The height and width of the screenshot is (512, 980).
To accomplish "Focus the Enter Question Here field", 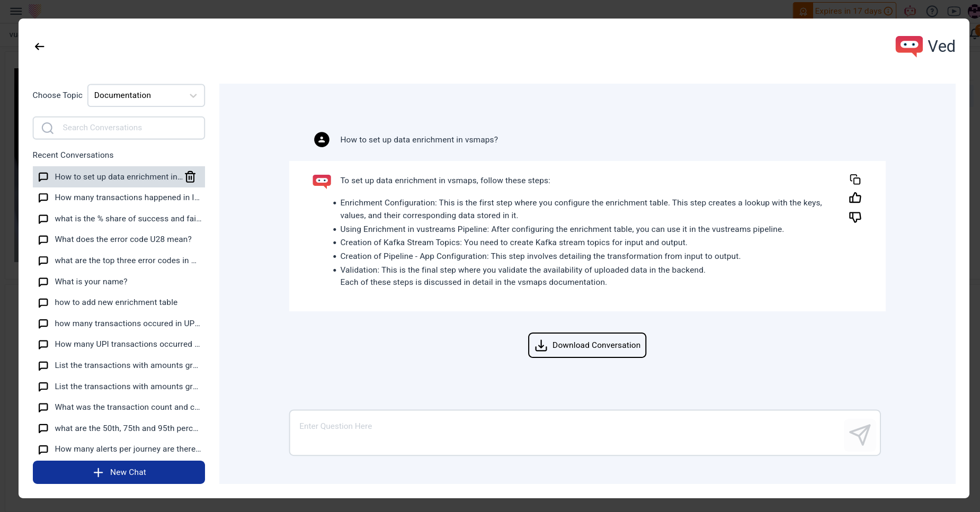I will [567, 433].
